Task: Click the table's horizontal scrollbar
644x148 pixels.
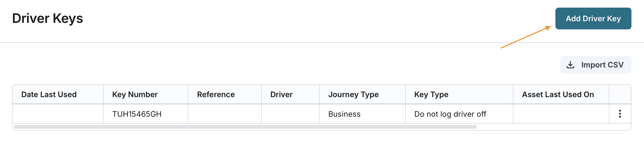Action: [x=245, y=127]
